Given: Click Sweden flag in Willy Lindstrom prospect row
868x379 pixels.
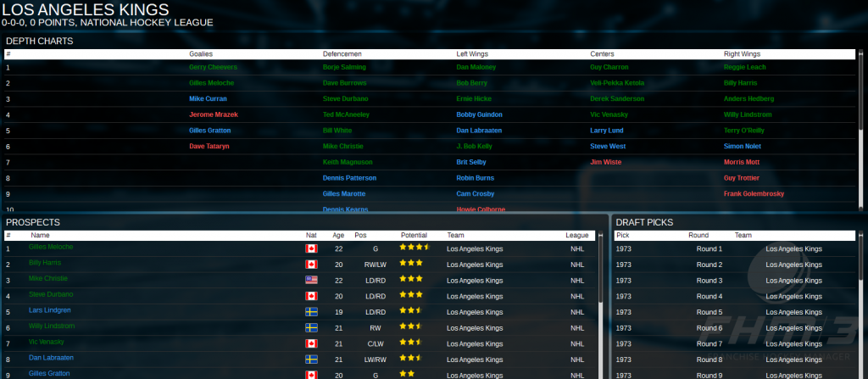Looking at the screenshot, I should [311, 328].
